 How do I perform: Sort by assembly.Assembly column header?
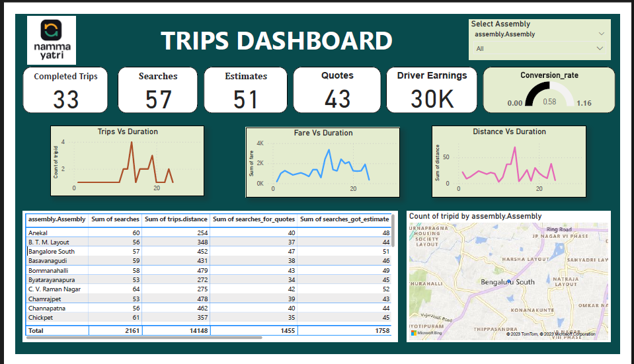pyautogui.click(x=56, y=219)
